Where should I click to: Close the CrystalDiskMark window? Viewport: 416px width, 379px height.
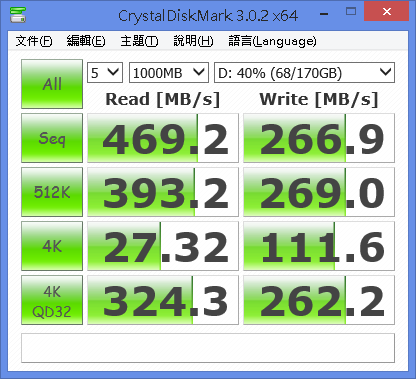click(387, 12)
